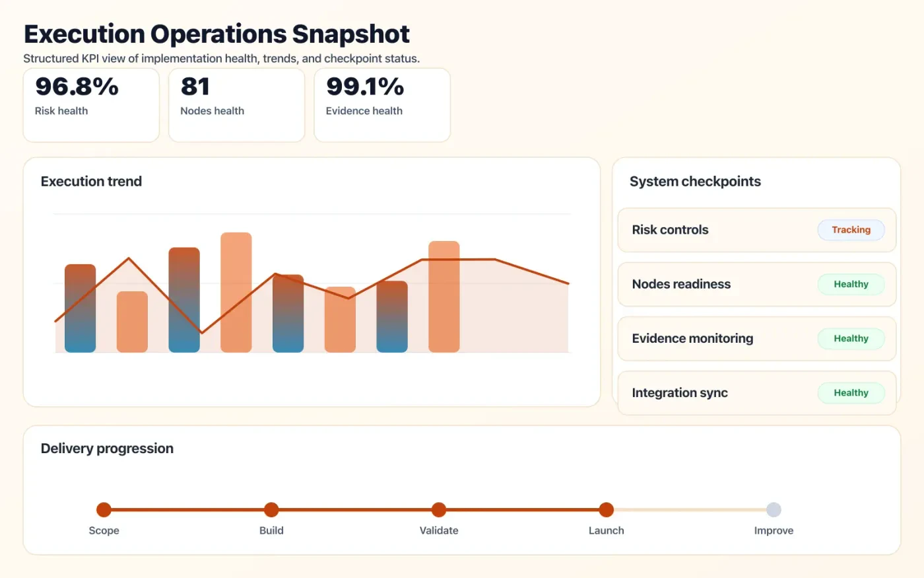
Task: Select the Scope milestone dot
Action: click(104, 509)
